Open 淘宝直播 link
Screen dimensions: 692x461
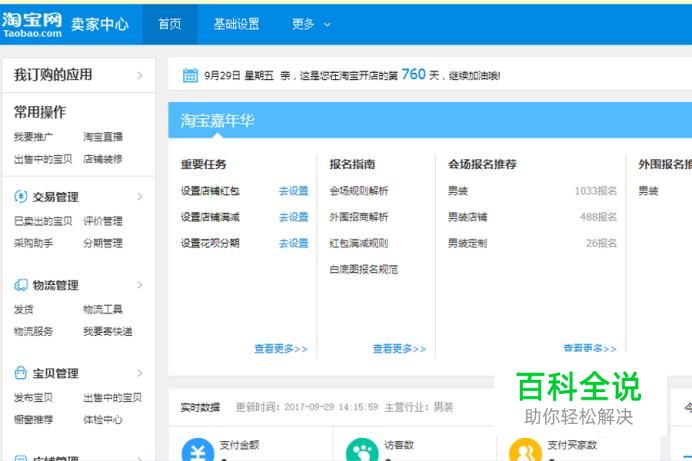click(103, 137)
